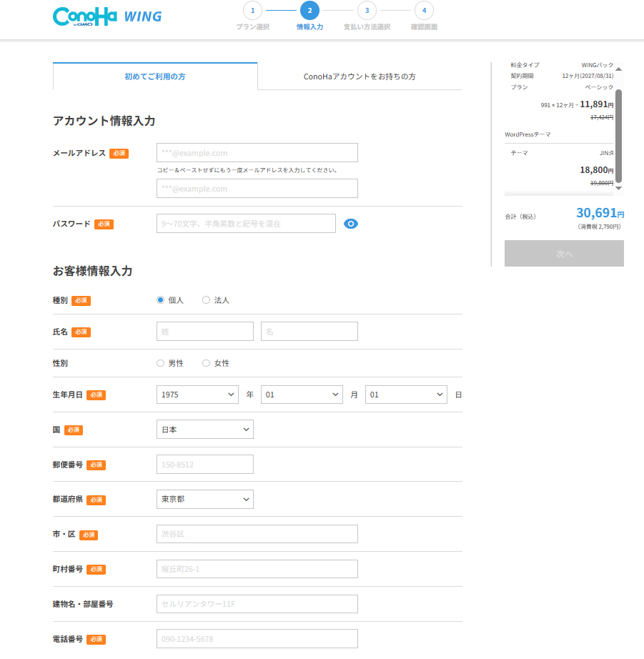The image size is (644, 659).
Task: Click the 11,891円 plan price
Action: (x=597, y=104)
